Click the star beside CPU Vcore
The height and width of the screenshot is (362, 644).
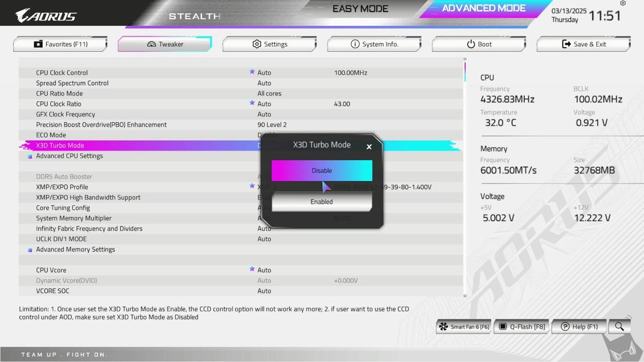click(252, 269)
